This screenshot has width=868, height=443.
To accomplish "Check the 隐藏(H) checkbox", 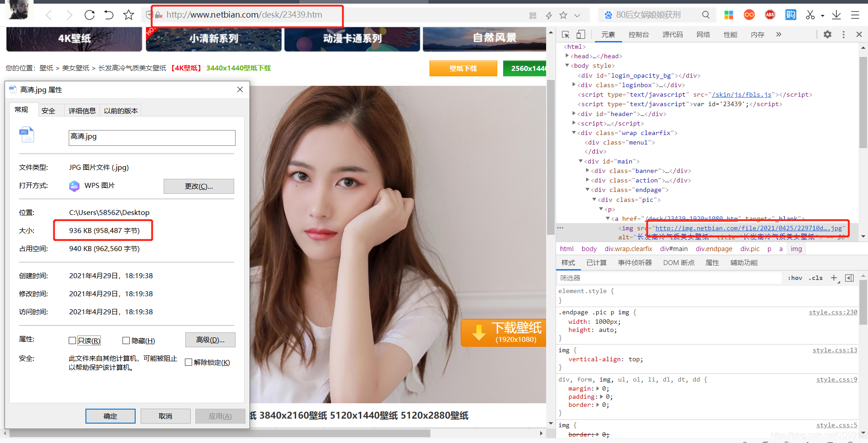I will click(x=126, y=340).
